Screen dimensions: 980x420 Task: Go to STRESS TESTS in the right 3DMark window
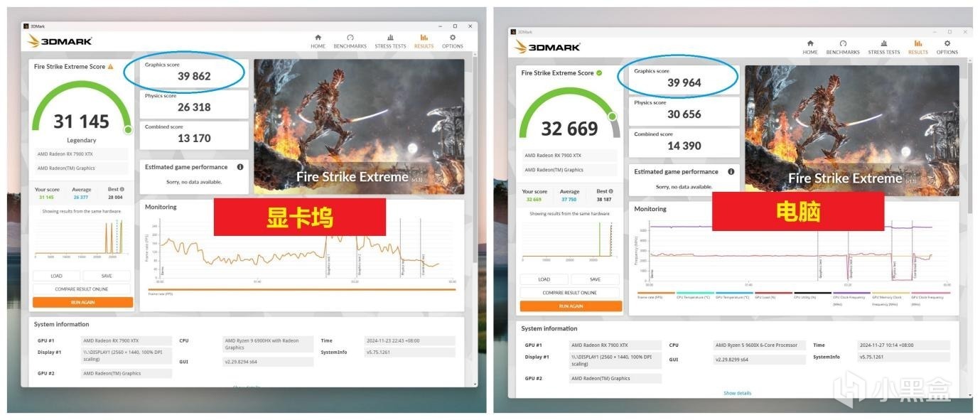884,48
